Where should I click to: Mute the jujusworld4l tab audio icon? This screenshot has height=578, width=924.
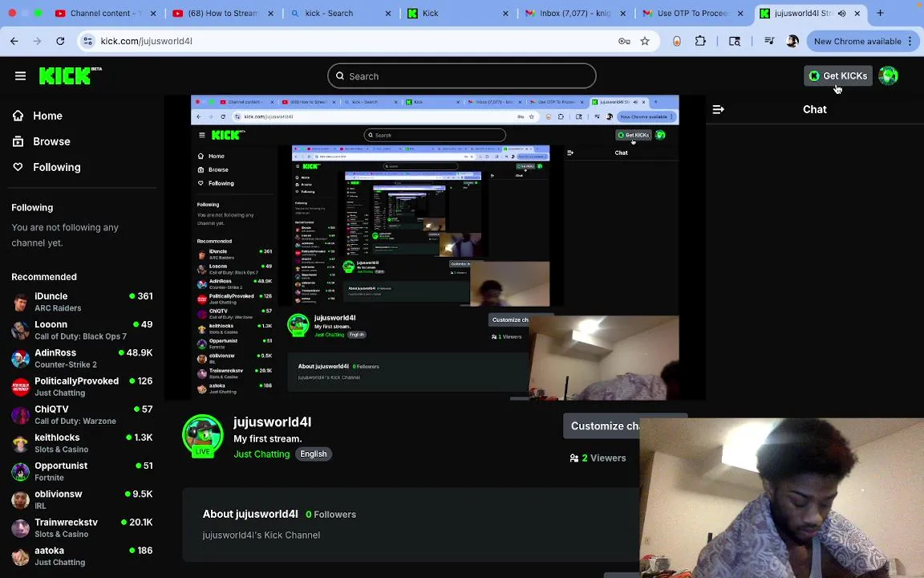[842, 13]
